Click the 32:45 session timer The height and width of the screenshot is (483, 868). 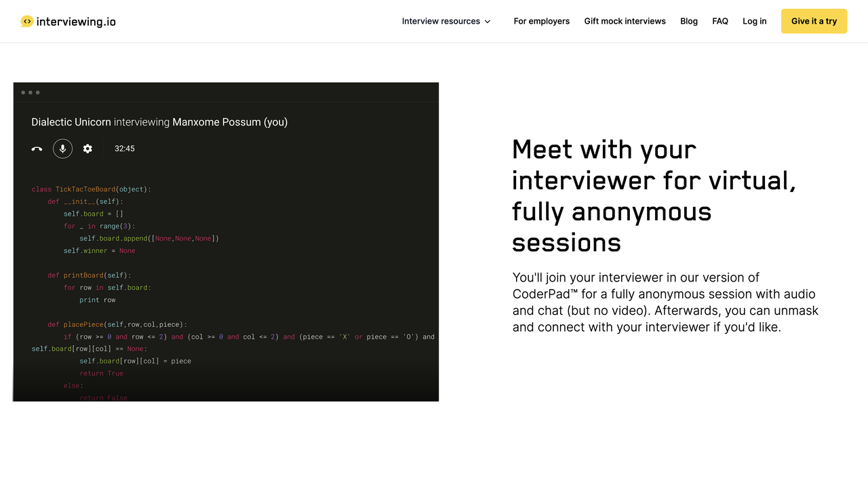[x=125, y=149]
